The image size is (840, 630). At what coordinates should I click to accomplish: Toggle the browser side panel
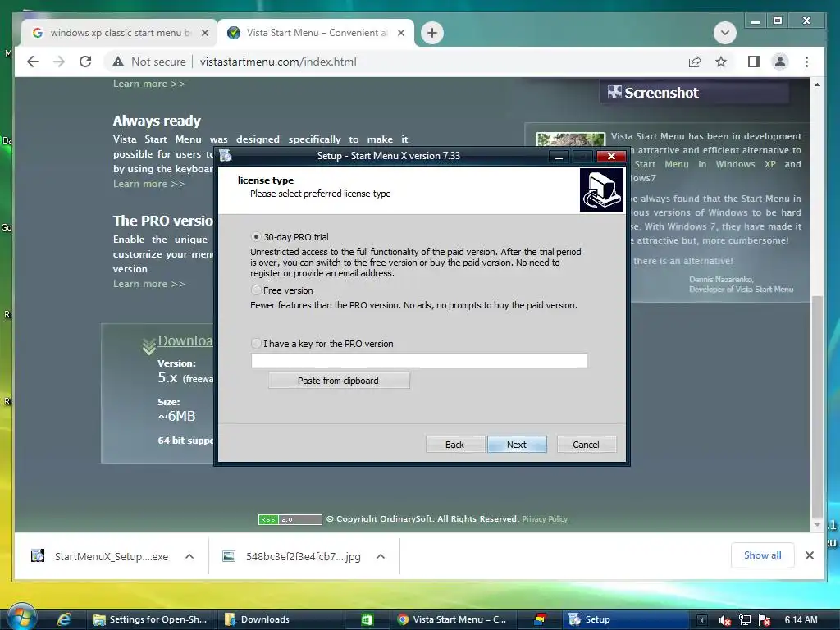tap(754, 62)
